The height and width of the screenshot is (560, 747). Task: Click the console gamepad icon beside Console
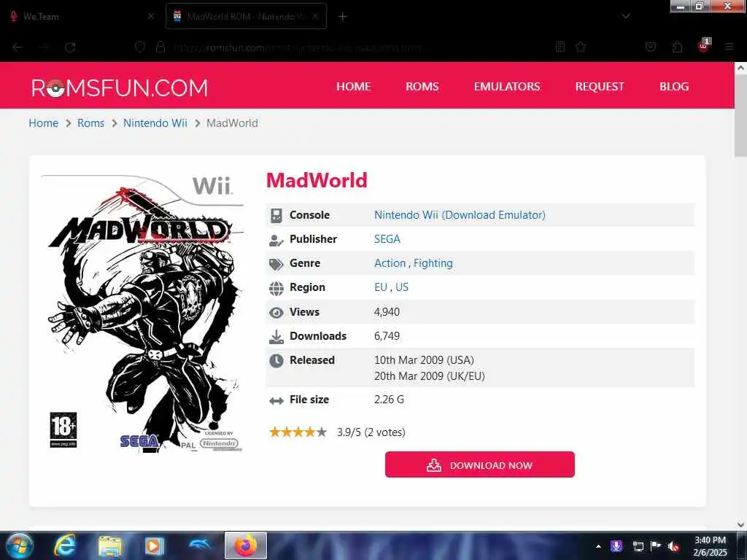[x=276, y=215]
